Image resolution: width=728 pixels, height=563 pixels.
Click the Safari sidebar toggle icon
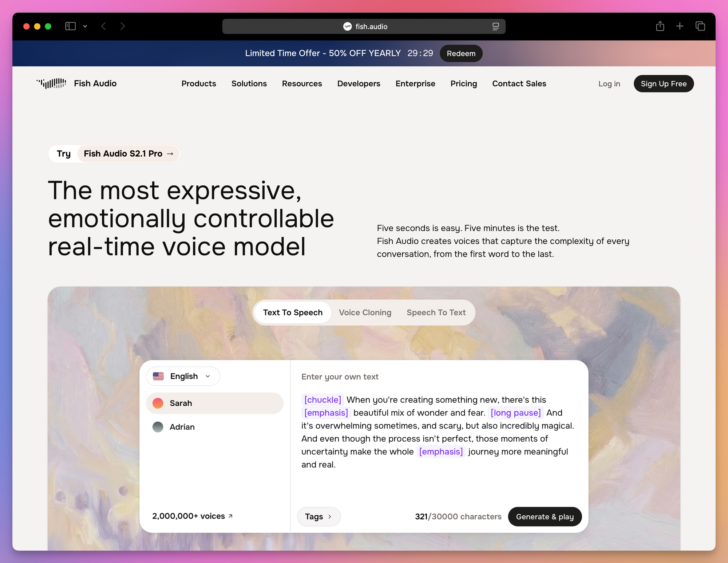70,26
